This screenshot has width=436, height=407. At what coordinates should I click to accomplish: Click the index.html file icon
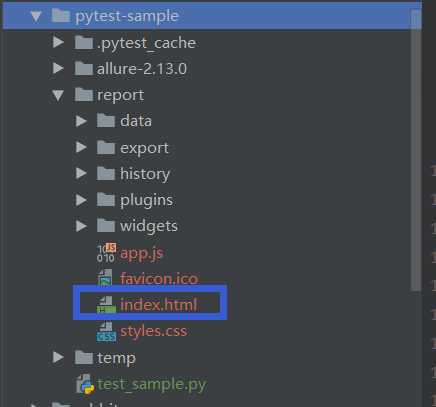click(x=106, y=305)
